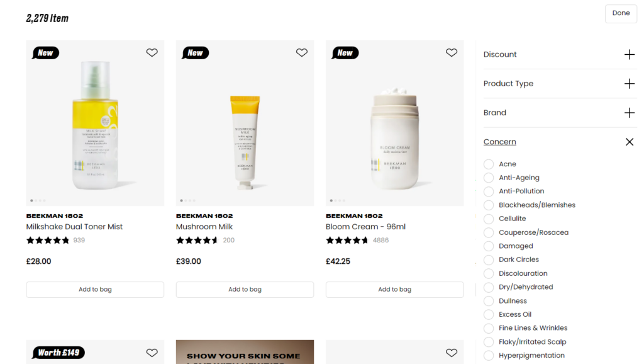
Task: Close the Concern filter via the X icon
Action: [630, 142]
